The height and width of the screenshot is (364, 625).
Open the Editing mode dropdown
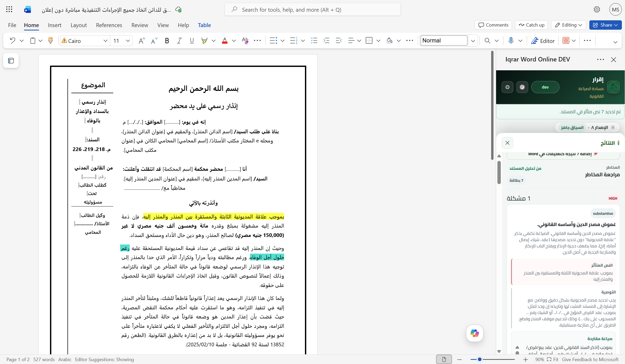click(x=568, y=25)
